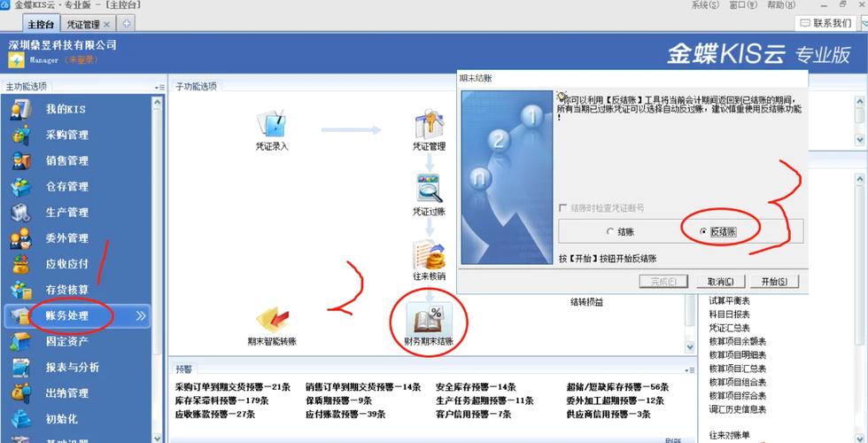
Task: Click disabled 完成(F) button
Action: click(x=663, y=282)
